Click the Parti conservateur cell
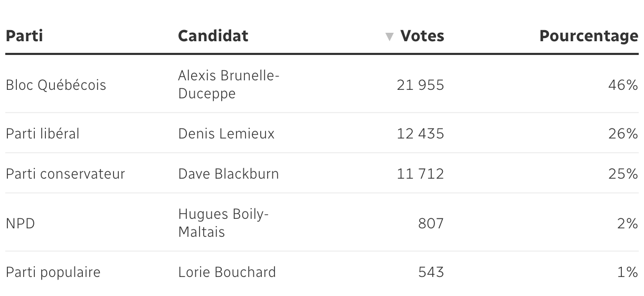The height and width of the screenshot is (296, 644). tap(65, 174)
